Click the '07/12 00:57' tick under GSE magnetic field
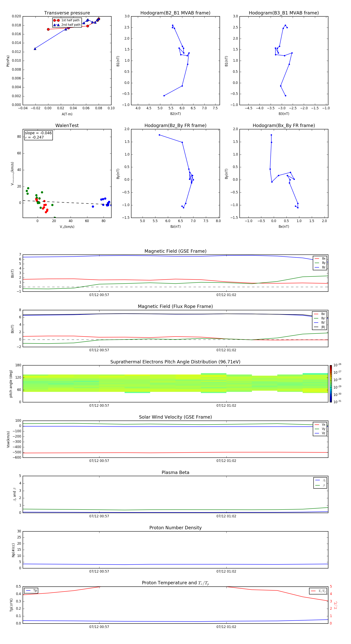 pyautogui.click(x=99, y=295)
